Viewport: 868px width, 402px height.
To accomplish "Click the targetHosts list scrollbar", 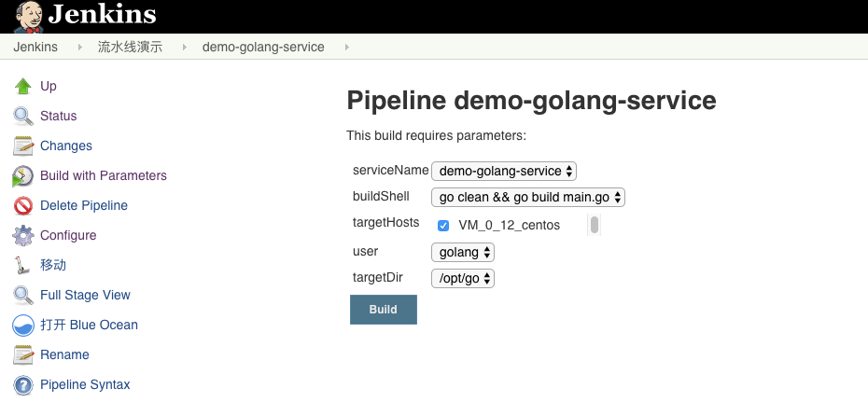I will click(x=595, y=225).
